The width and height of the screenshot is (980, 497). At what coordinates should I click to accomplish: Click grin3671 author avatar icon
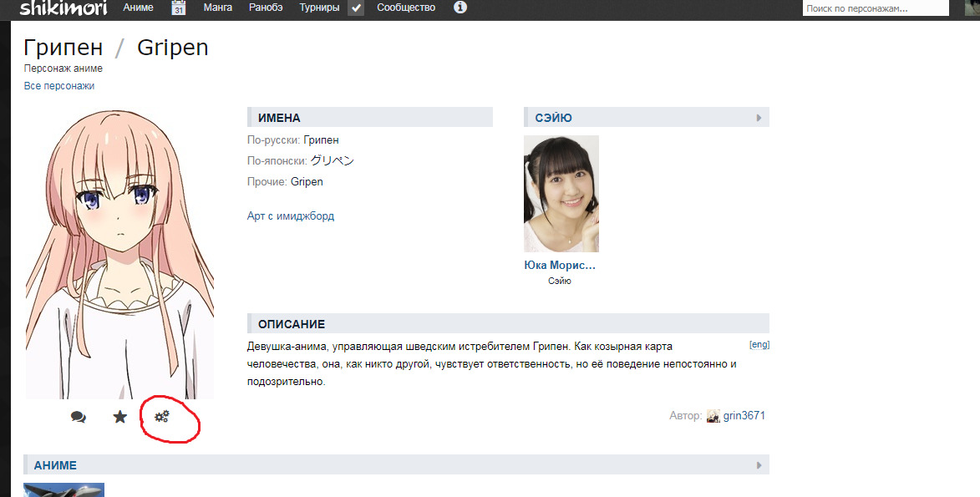click(x=713, y=416)
